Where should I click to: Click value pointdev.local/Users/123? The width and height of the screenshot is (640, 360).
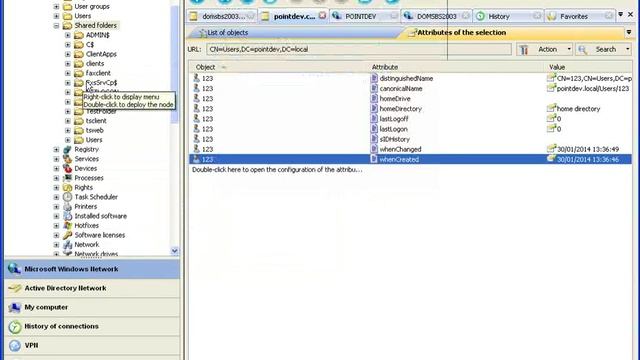[x=593, y=89]
